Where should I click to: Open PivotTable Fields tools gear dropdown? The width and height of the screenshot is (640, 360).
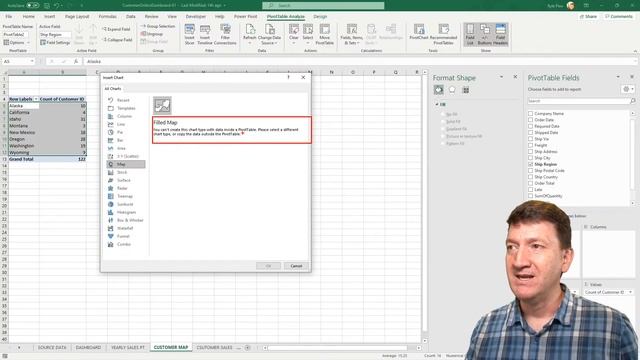tap(628, 89)
